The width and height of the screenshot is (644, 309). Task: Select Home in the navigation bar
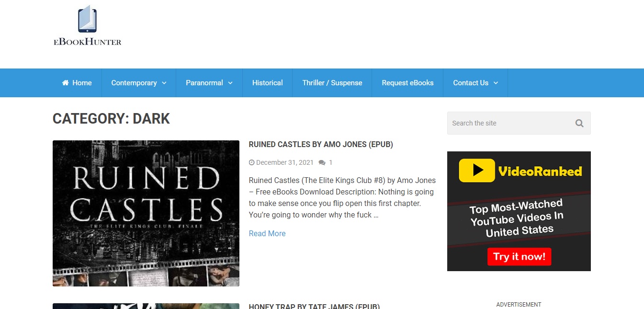point(82,83)
